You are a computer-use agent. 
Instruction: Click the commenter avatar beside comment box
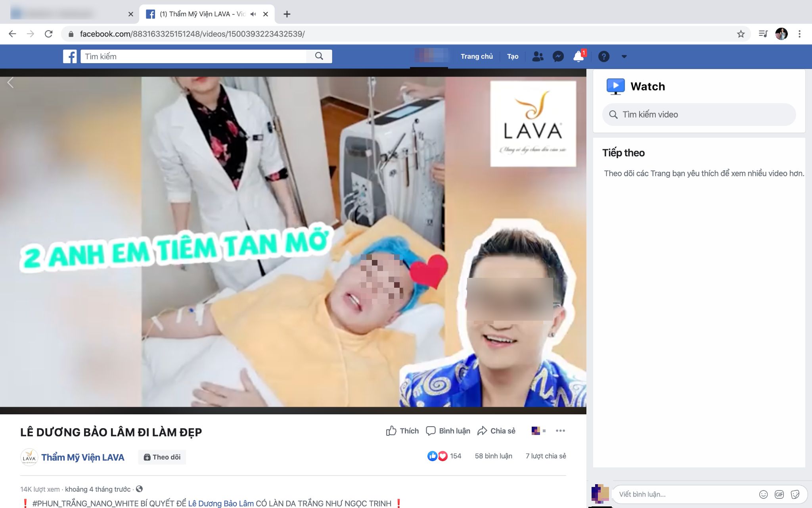coord(600,494)
